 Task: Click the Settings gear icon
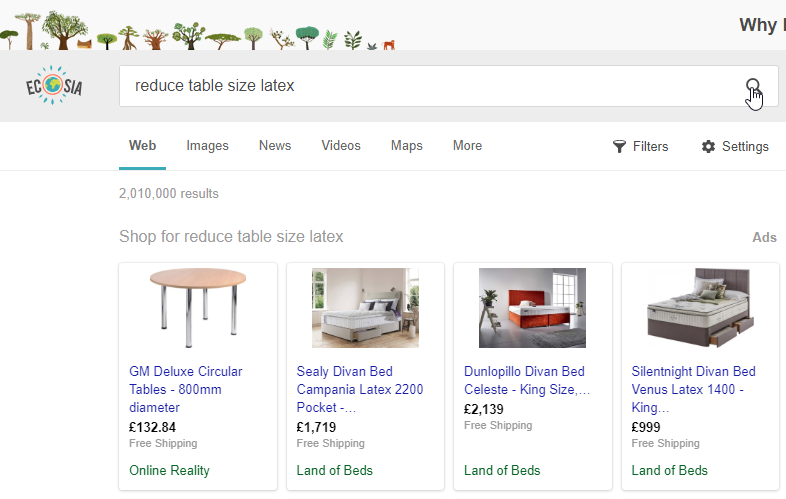708,146
